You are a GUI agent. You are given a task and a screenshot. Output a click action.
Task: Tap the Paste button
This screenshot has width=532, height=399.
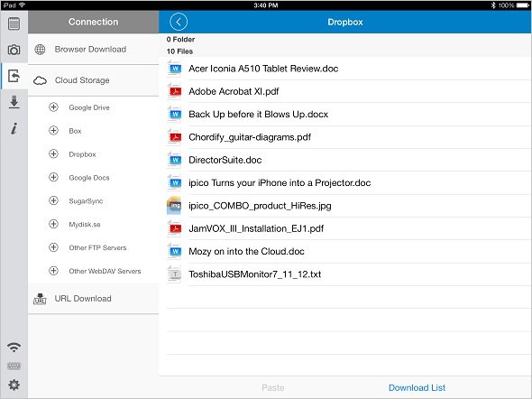[273, 387]
